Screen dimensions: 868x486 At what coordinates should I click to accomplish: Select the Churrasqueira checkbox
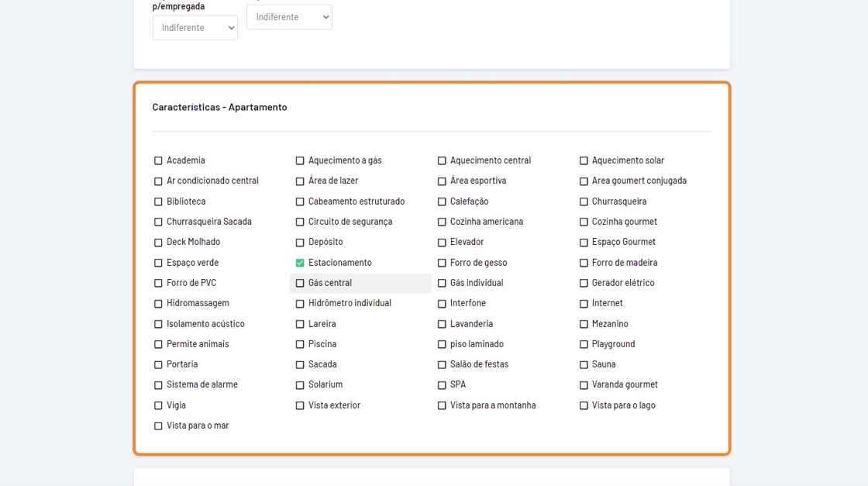coord(584,202)
